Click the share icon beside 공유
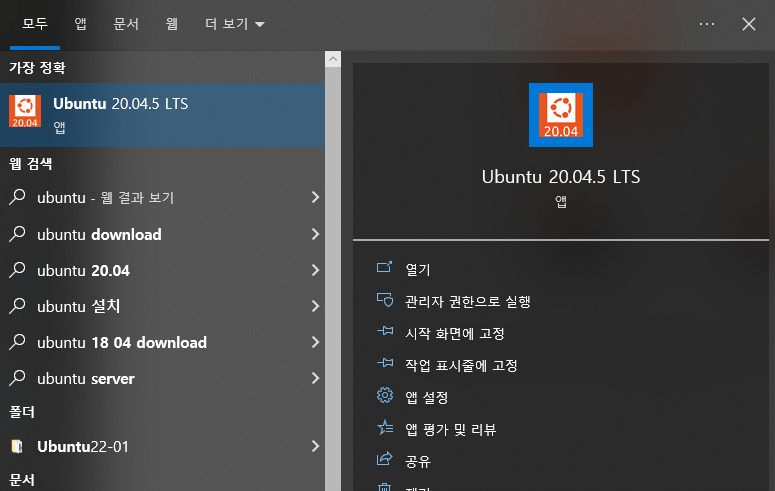Screen dimensions: 775x491 [385, 459]
